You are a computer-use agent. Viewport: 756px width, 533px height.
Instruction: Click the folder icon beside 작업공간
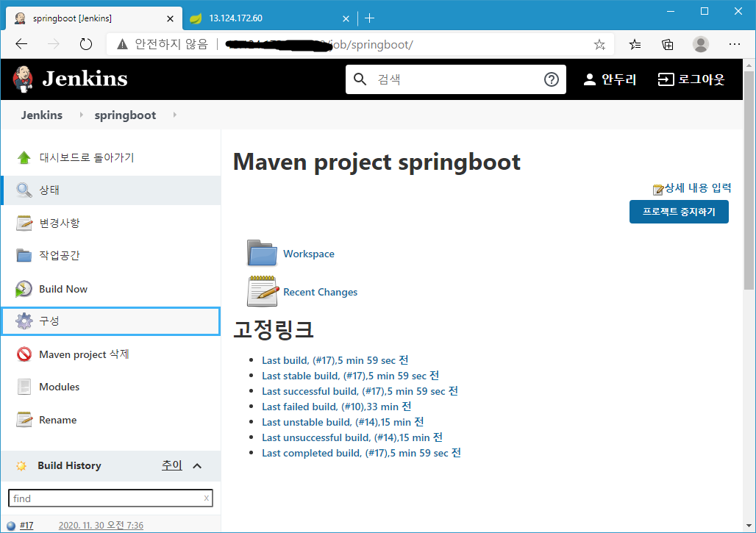click(x=24, y=255)
